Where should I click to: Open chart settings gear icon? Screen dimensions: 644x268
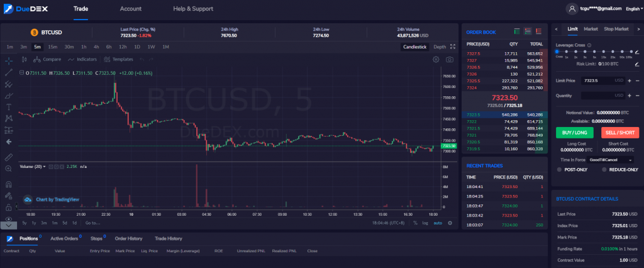click(436, 59)
